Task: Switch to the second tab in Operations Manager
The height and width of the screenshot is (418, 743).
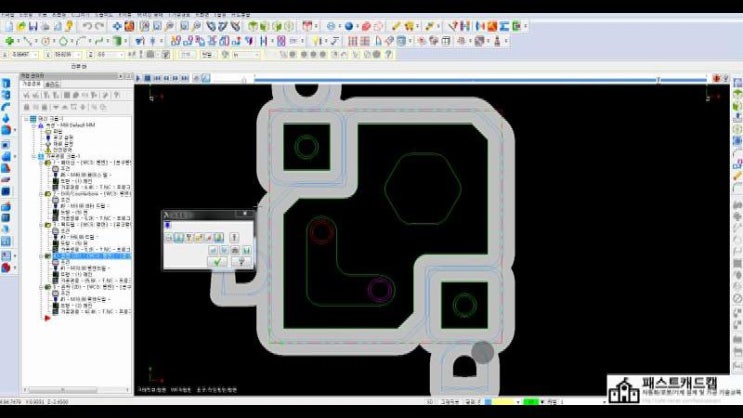Action: click(51, 85)
